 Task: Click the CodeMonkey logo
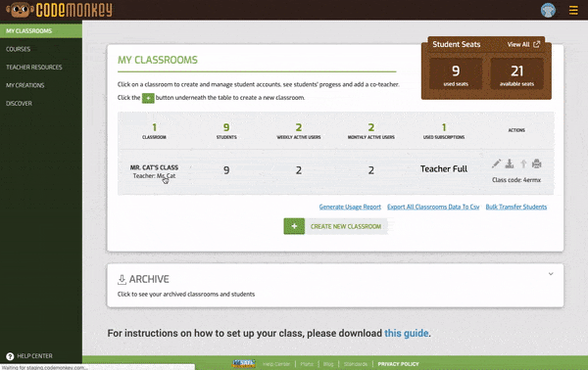tap(59, 10)
